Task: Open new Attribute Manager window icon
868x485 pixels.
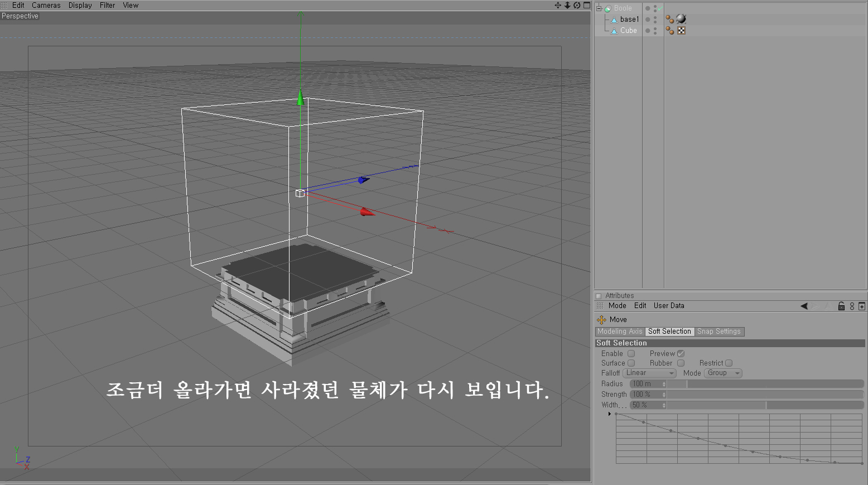Action: coord(862,306)
